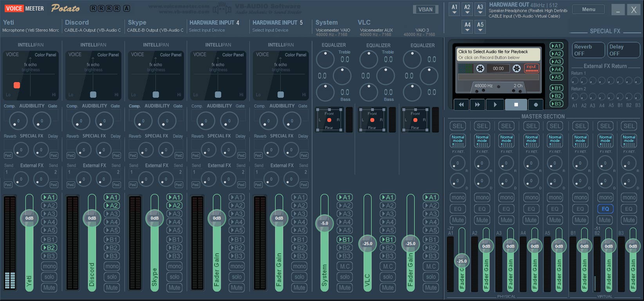This screenshot has height=301, width=644.
Task: Click the Yeti Reverb Post button
Action: [x=8, y=155]
